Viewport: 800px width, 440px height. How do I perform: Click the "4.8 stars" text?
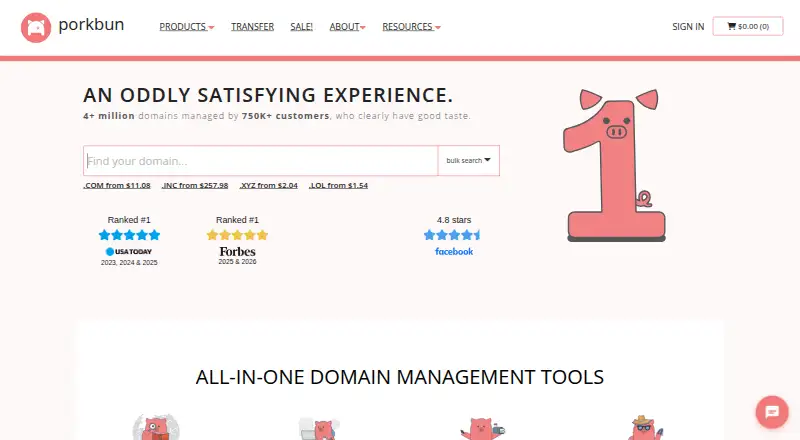(454, 220)
